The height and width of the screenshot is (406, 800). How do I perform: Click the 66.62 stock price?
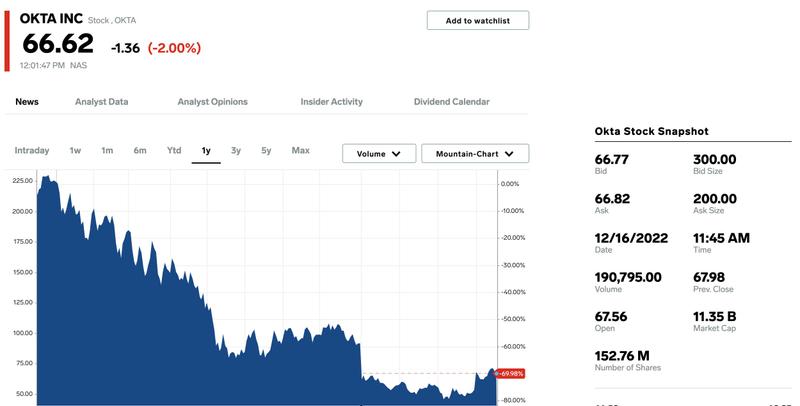point(58,43)
